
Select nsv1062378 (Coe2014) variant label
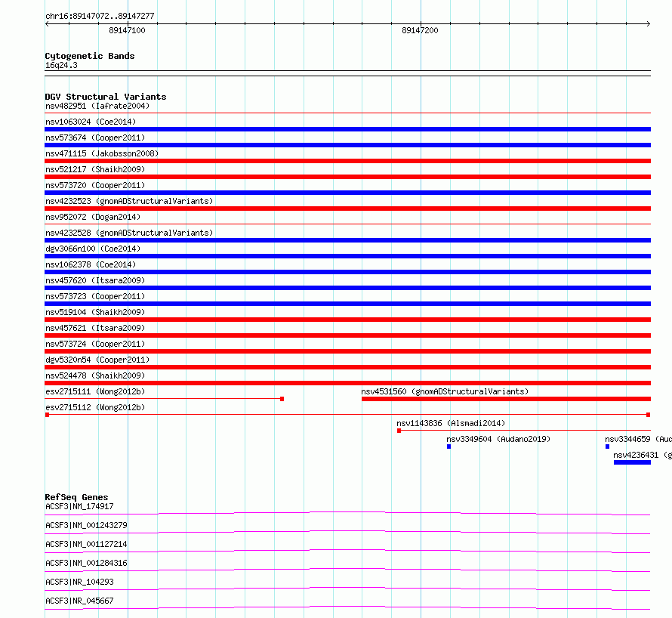tap(91, 264)
